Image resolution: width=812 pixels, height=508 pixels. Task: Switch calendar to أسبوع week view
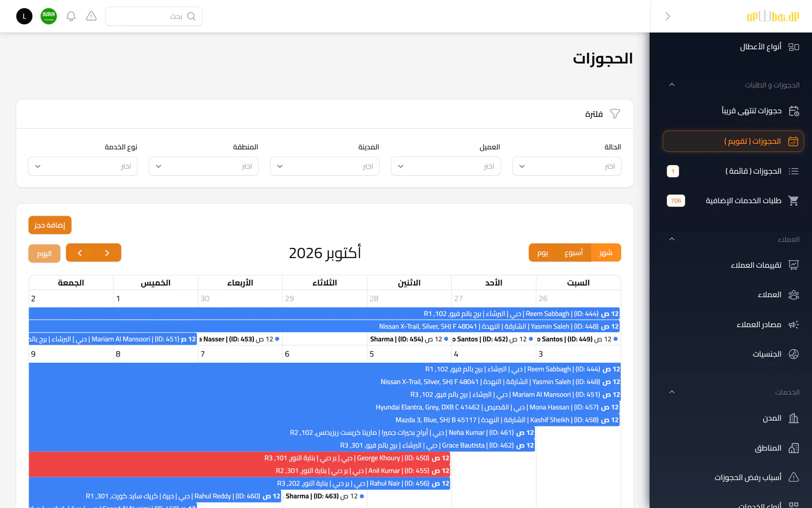(574, 253)
